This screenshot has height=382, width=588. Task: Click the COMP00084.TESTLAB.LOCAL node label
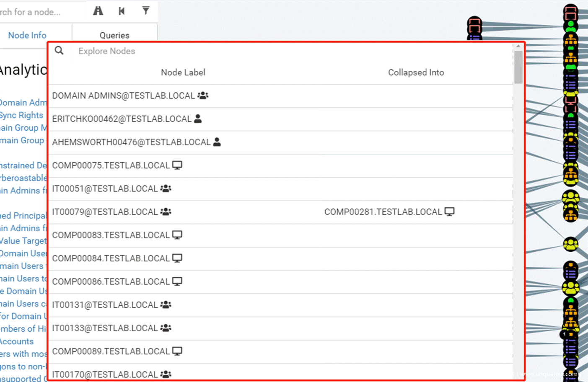point(111,258)
